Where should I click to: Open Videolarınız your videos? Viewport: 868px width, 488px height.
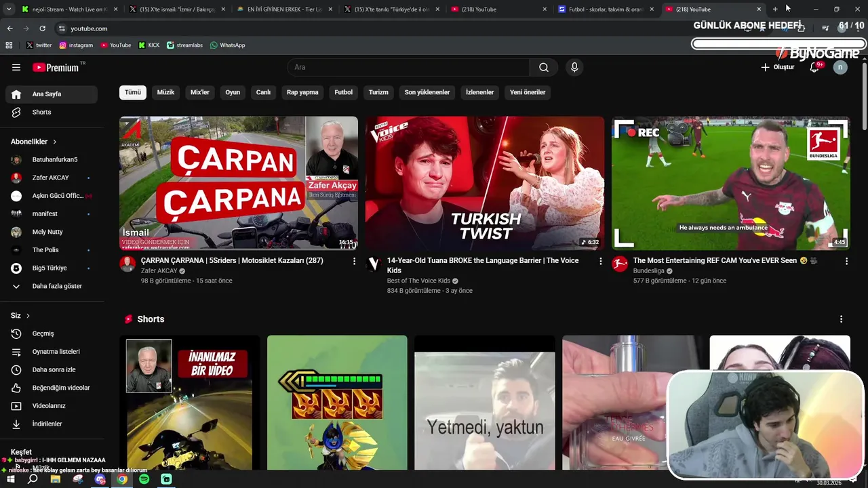[52, 406]
